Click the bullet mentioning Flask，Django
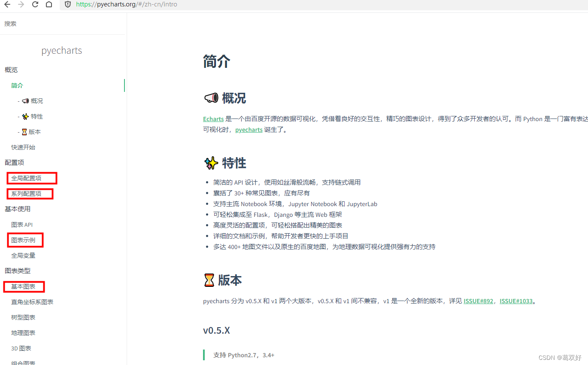 click(x=278, y=214)
